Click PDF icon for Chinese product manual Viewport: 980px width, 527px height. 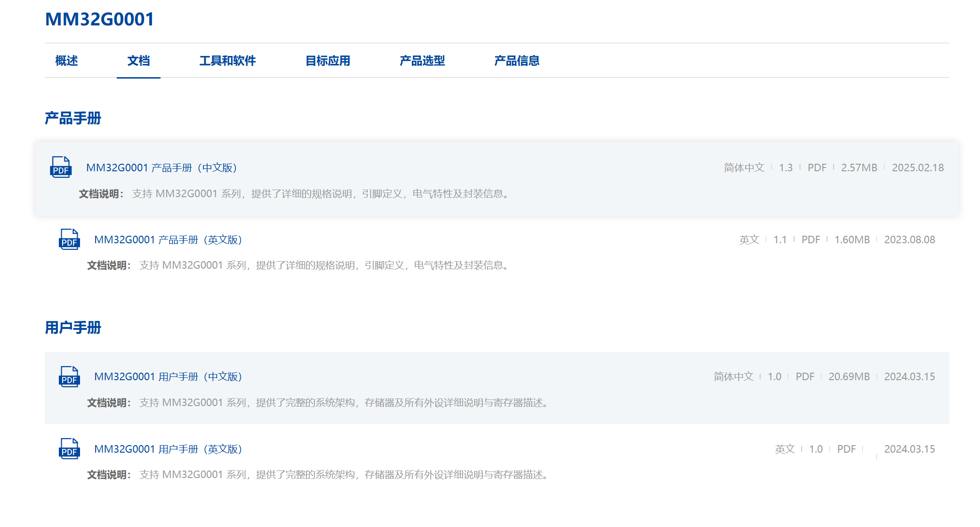point(61,167)
